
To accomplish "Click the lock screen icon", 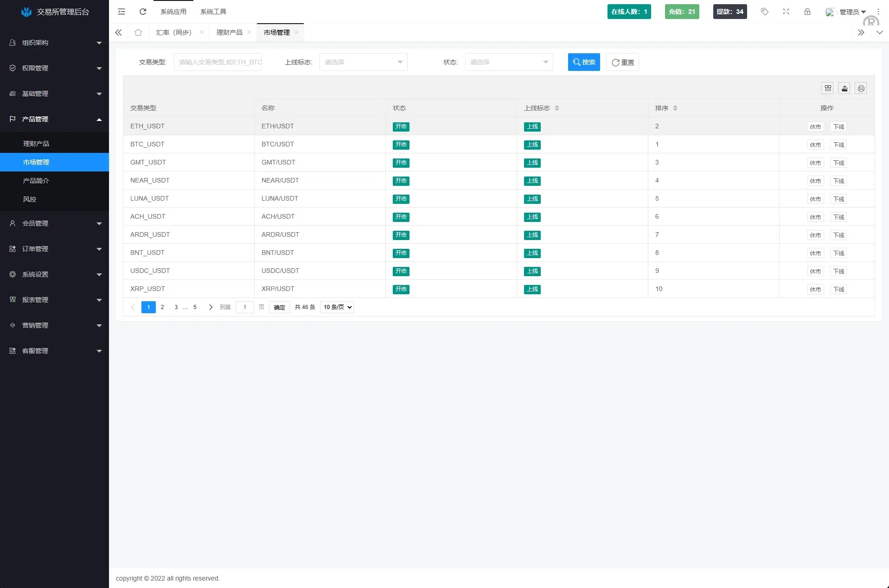I will pos(807,12).
